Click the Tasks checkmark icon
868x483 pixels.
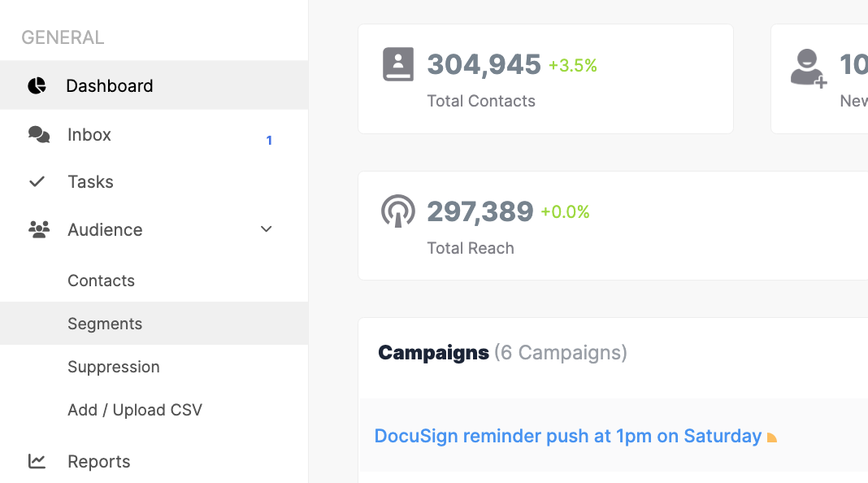pyautogui.click(x=37, y=182)
